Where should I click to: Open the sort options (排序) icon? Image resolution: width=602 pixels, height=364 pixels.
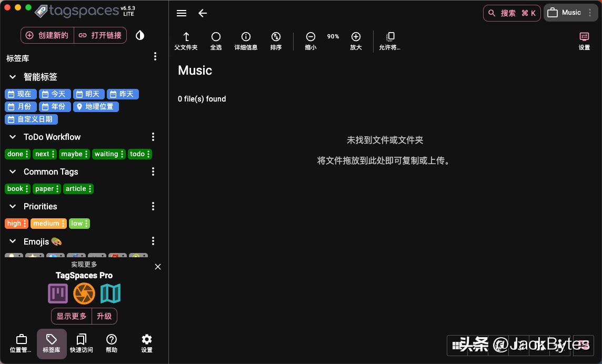click(276, 41)
